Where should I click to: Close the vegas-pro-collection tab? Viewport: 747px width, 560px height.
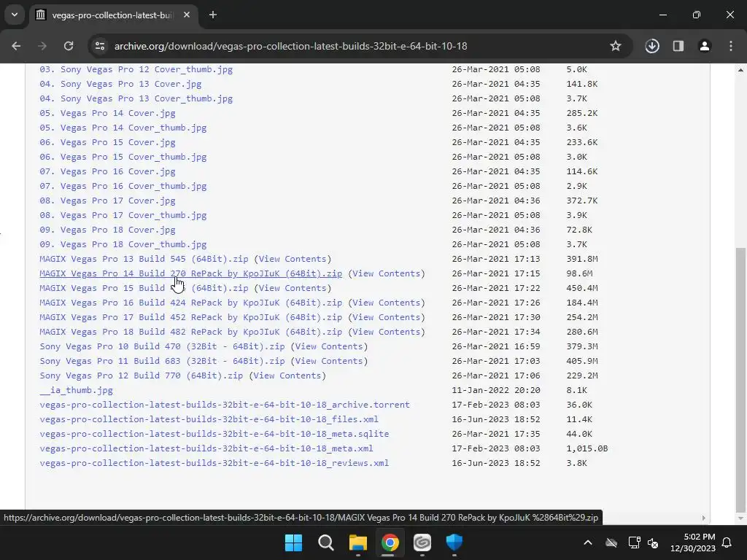187,15
